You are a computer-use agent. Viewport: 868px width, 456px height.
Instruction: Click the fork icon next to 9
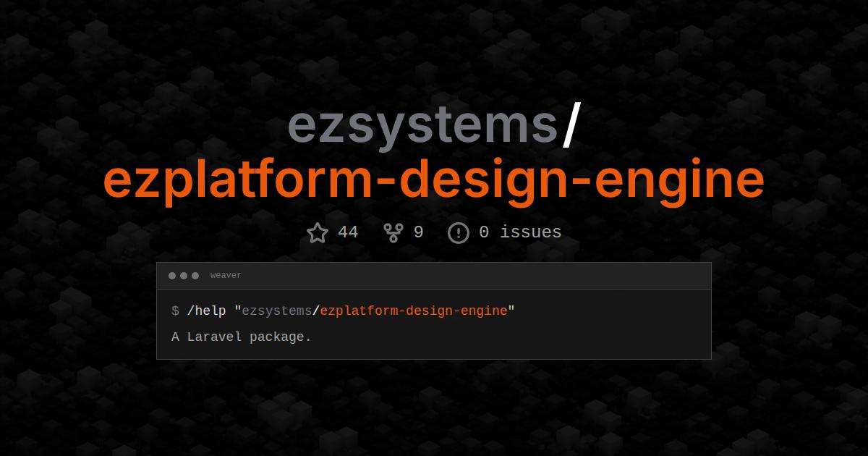click(x=393, y=232)
